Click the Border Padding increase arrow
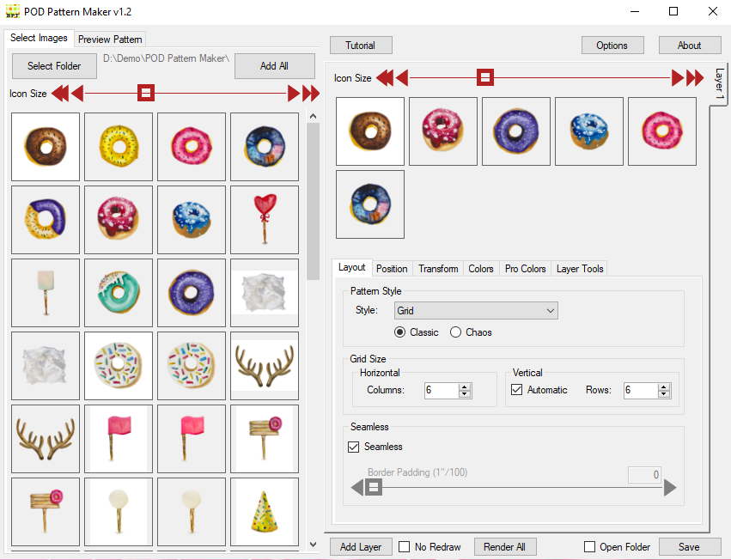This screenshot has width=731, height=560. coord(670,488)
